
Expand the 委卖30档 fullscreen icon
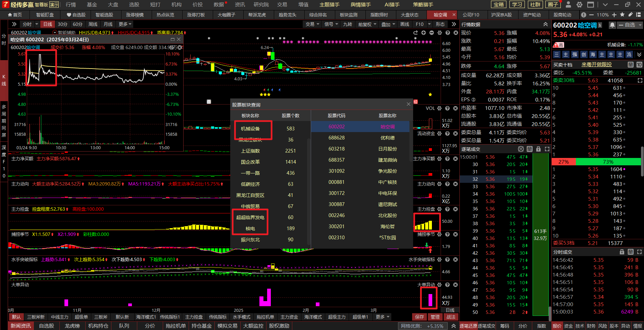pos(640,81)
